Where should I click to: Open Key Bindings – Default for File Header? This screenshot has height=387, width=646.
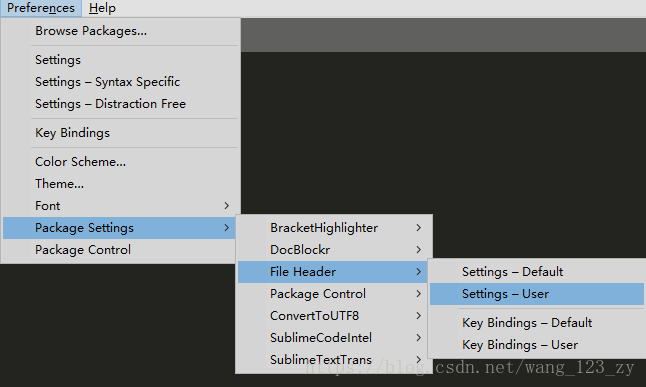(537, 322)
